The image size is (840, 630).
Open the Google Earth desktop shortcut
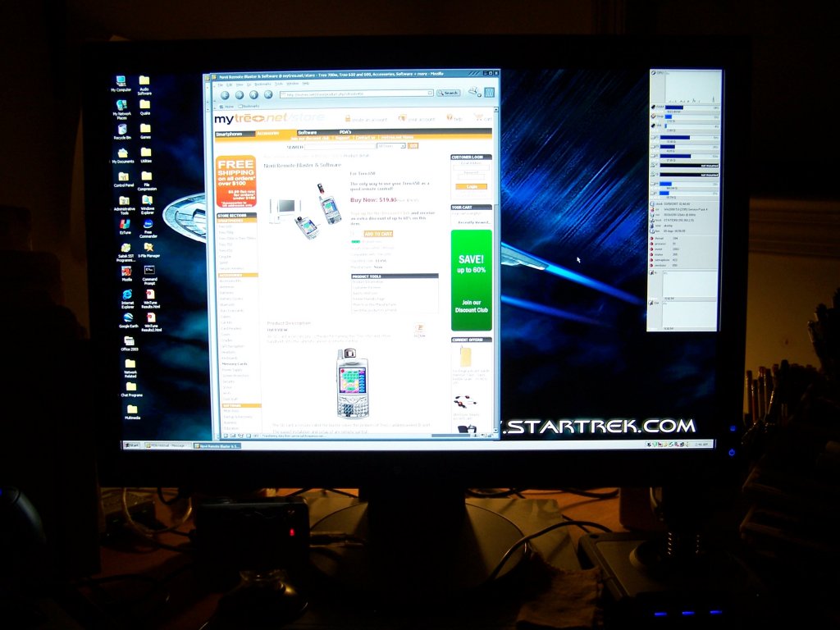click(x=128, y=321)
